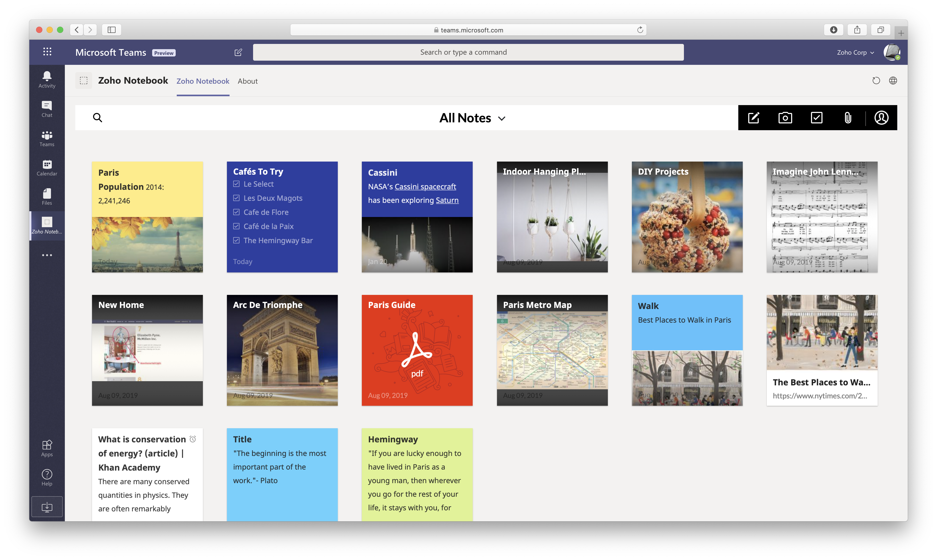This screenshot has height=560, width=937.
Task: Click the Search or type a command field
Action: (x=468, y=53)
